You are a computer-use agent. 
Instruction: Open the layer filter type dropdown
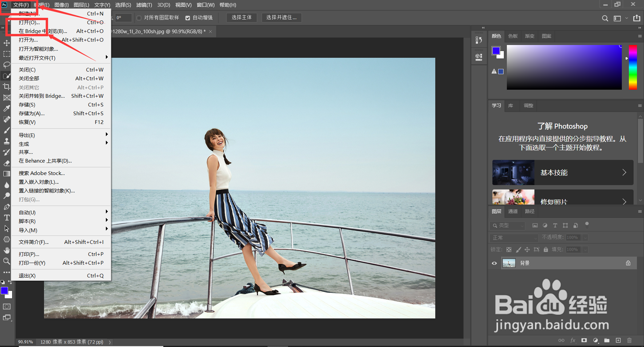click(507, 225)
